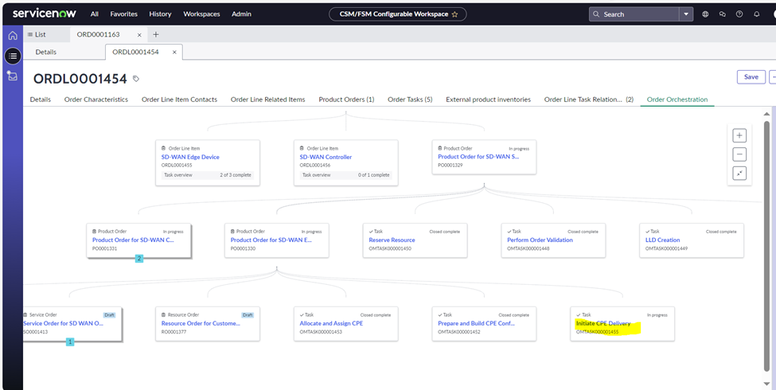
Task: Open the Product Orders (1) tab
Action: click(346, 99)
